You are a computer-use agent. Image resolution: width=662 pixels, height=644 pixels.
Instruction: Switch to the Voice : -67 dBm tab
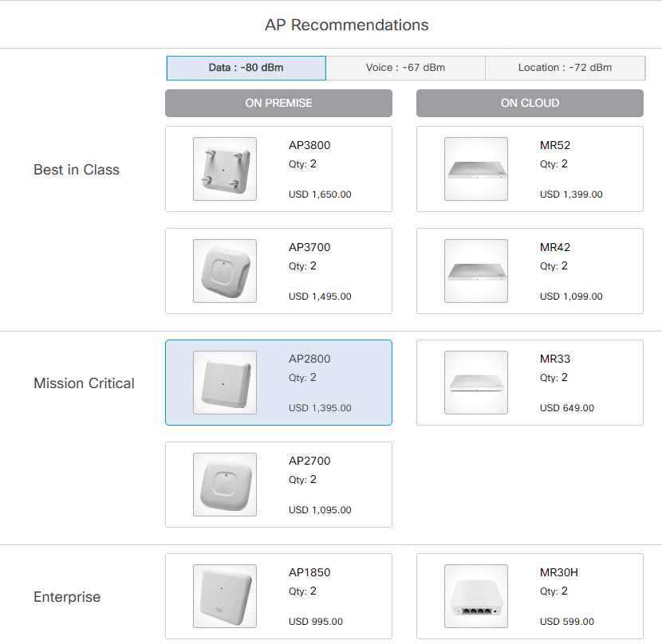click(x=405, y=68)
